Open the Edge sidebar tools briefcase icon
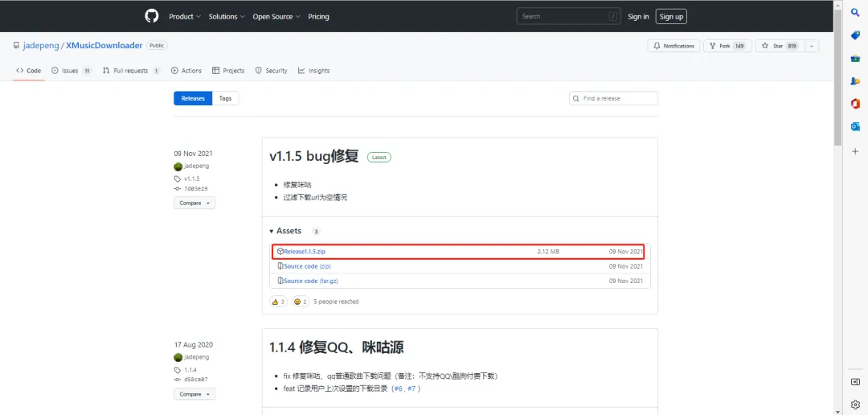The width and height of the screenshot is (868, 415). coord(855,58)
